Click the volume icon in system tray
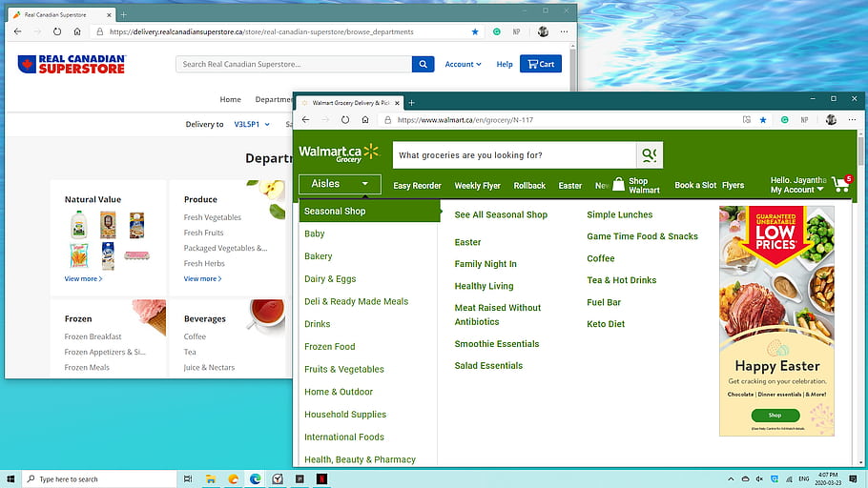 coord(759,479)
